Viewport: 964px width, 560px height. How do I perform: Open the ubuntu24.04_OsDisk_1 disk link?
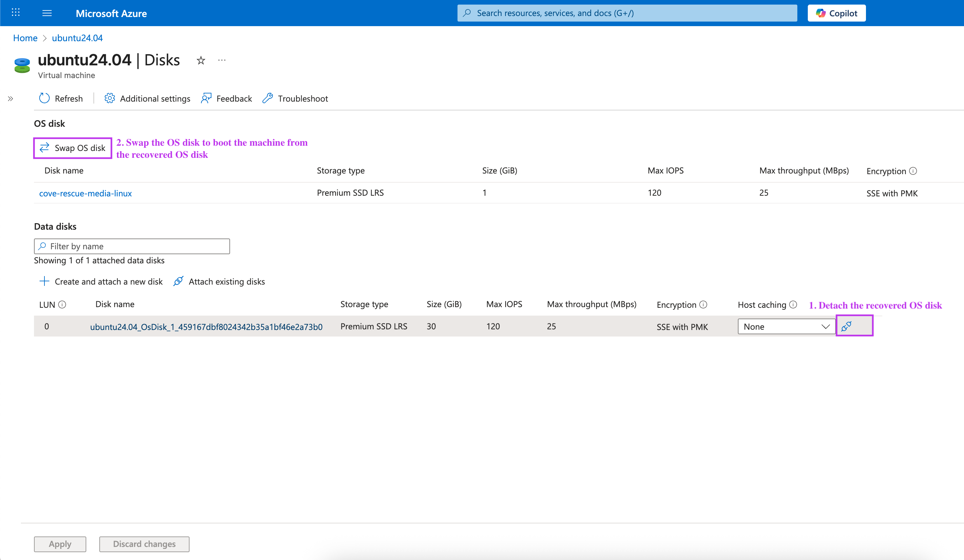tap(206, 327)
